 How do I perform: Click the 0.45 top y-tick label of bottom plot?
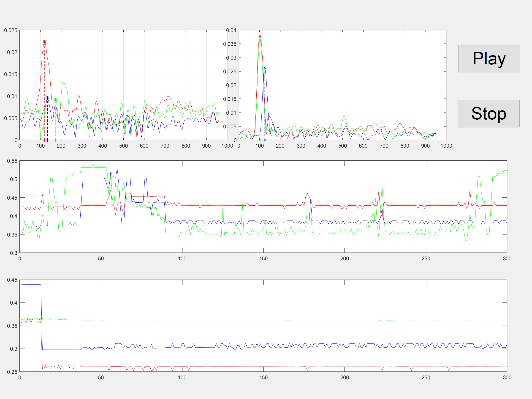[12, 280]
